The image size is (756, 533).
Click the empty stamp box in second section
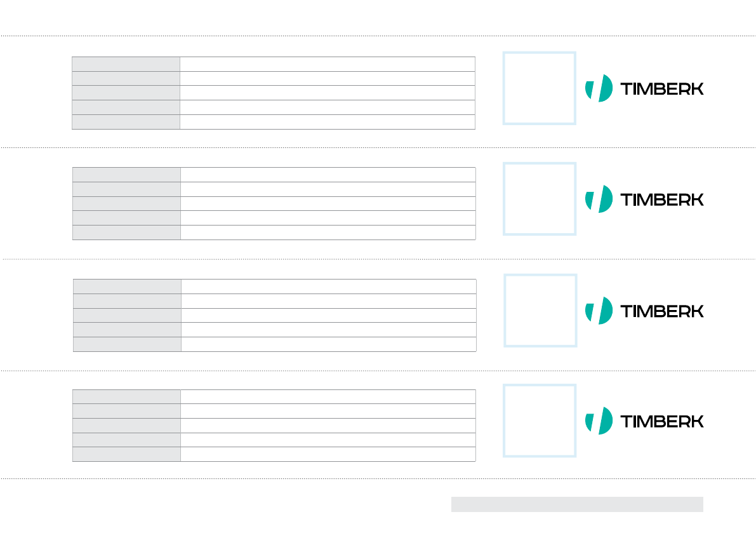coord(540,199)
